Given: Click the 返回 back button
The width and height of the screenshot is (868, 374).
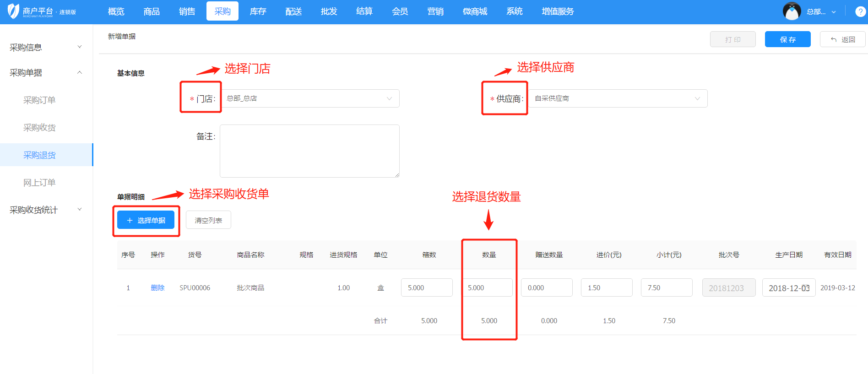Looking at the screenshot, I should pyautogui.click(x=842, y=39).
